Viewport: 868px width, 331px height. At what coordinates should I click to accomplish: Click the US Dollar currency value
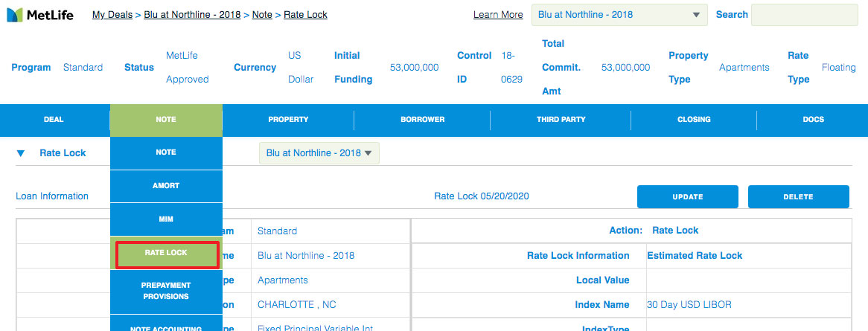click(x=301, y=68)
